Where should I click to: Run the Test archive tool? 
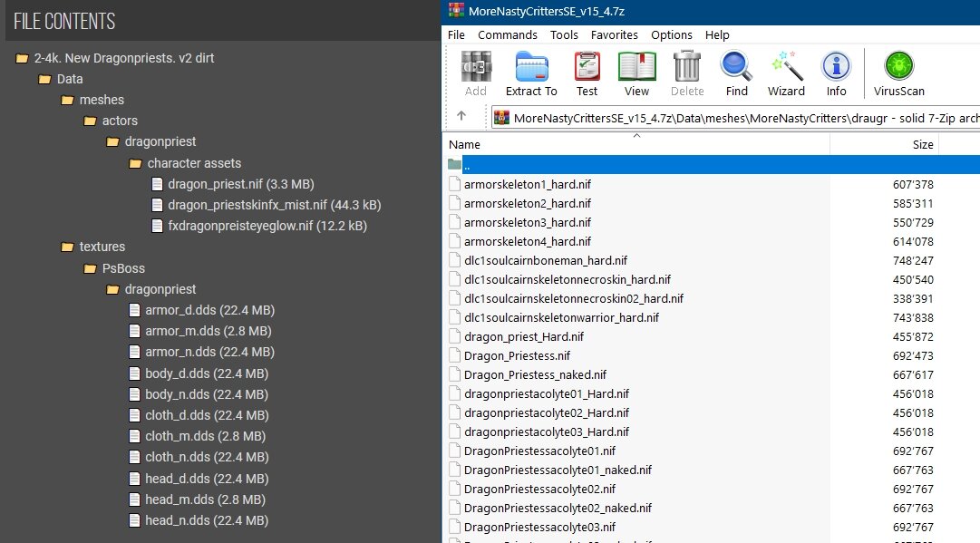tap(587, 67)
